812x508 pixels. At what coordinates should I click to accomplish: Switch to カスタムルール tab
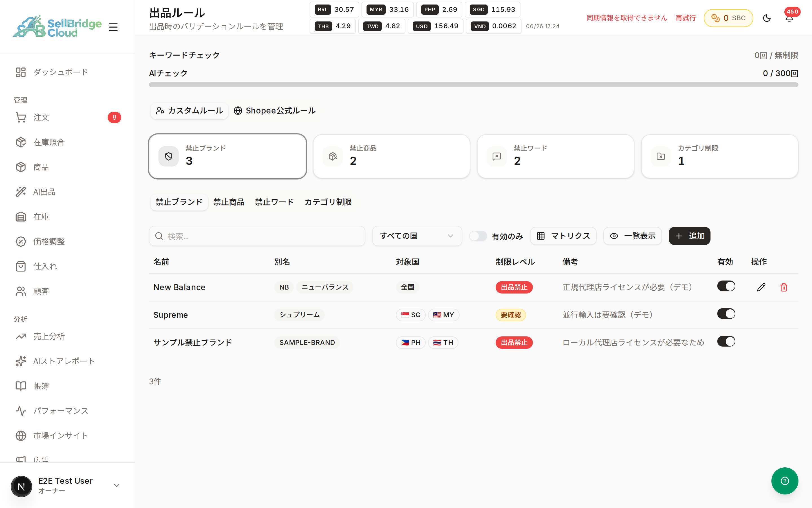(189, 111)
